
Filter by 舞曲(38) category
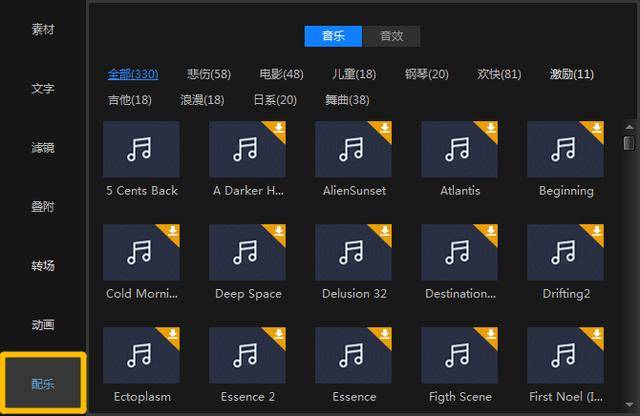point(347,100)
